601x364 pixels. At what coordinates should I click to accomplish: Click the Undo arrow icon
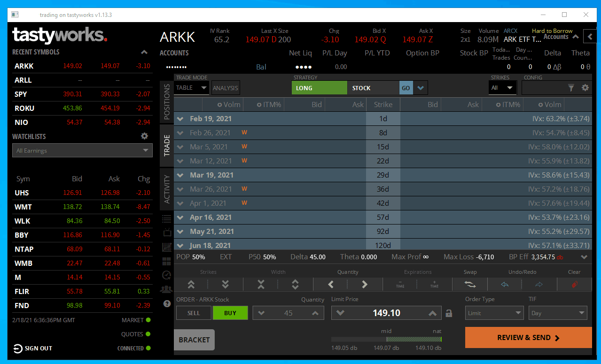click(505, 284)
